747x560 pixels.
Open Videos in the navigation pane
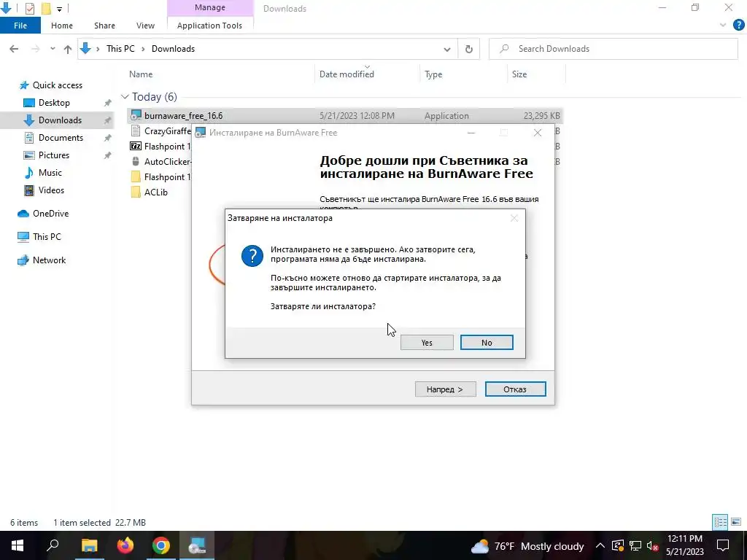[51, 190]
